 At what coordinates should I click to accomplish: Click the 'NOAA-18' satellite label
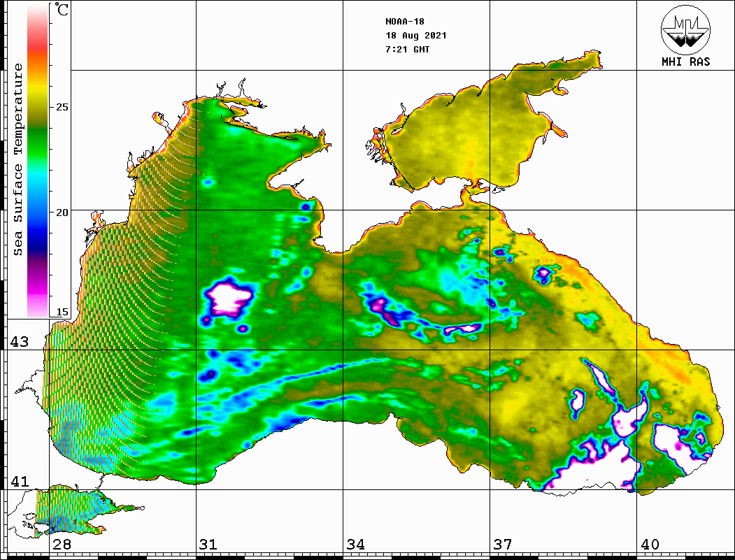(405, 22)
